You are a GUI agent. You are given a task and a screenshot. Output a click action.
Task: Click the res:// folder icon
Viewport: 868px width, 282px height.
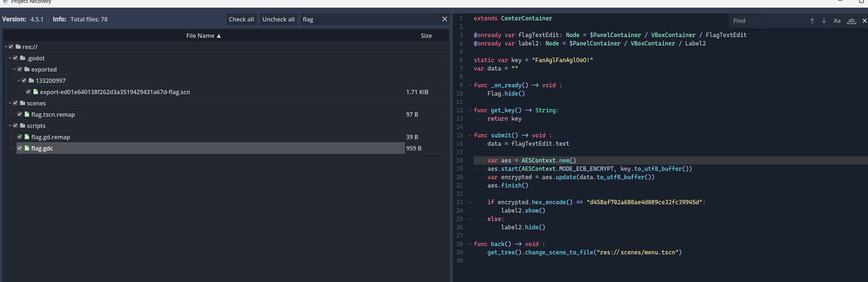tap(17, 47)
